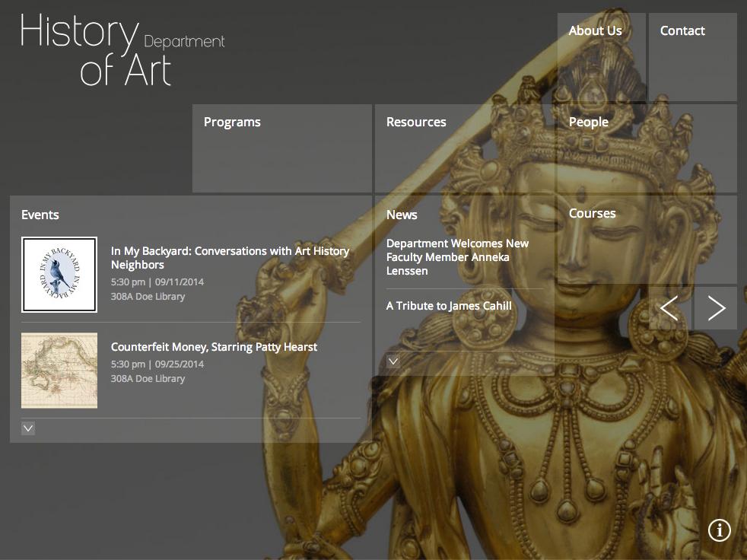Expand the Events list with the down chevron
The height and width of the screenshot is (560, 747).
(28, 428)
